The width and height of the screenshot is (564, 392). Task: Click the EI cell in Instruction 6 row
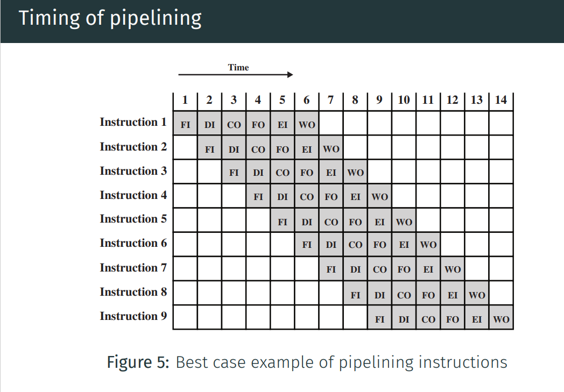(x=404, y=245)
